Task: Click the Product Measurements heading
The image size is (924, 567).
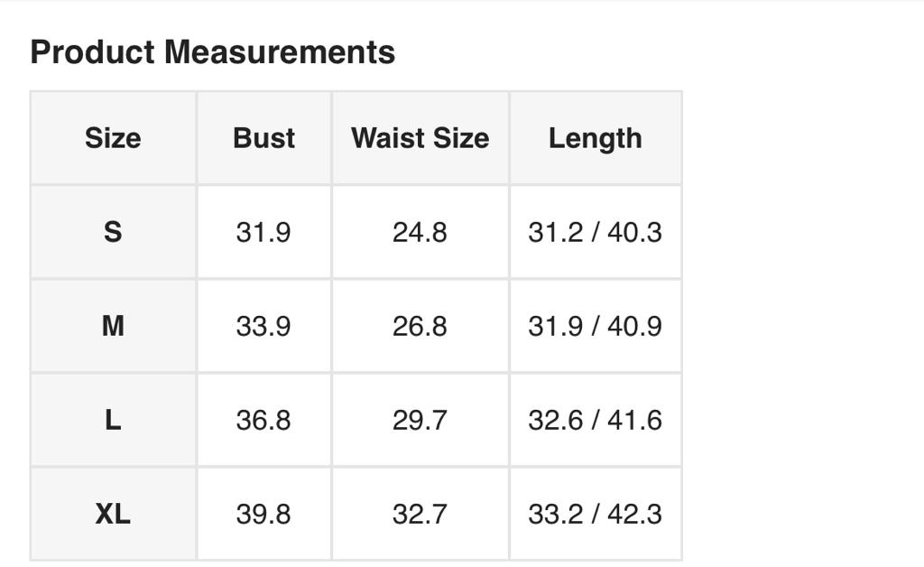Action: [212, 52]
